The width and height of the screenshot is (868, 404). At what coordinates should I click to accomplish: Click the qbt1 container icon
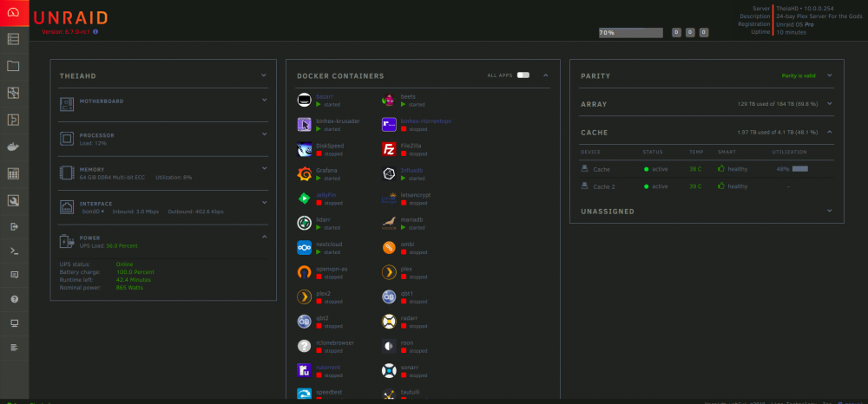click(389, 296)
